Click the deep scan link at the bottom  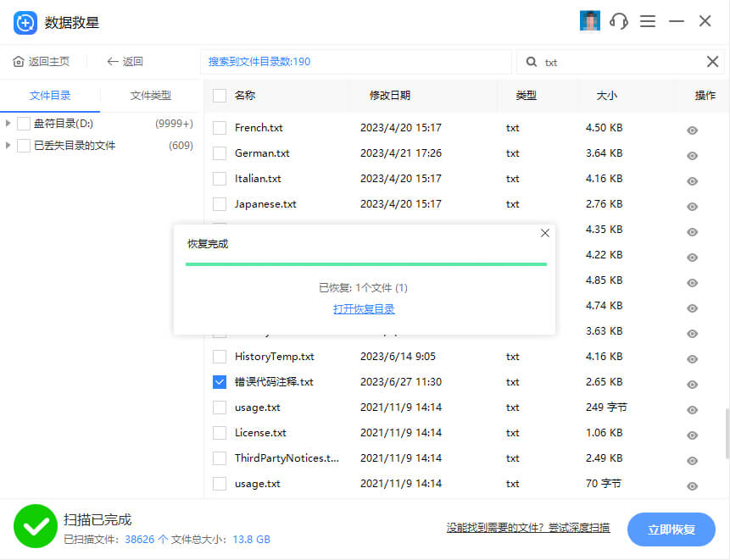pyautogui.click(x=527, y=528)
